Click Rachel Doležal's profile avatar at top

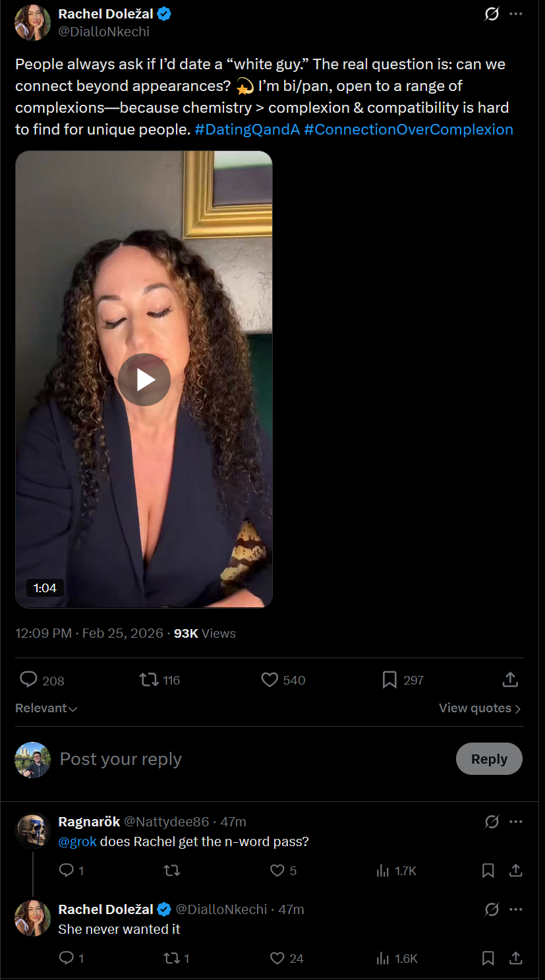[33, 22]
